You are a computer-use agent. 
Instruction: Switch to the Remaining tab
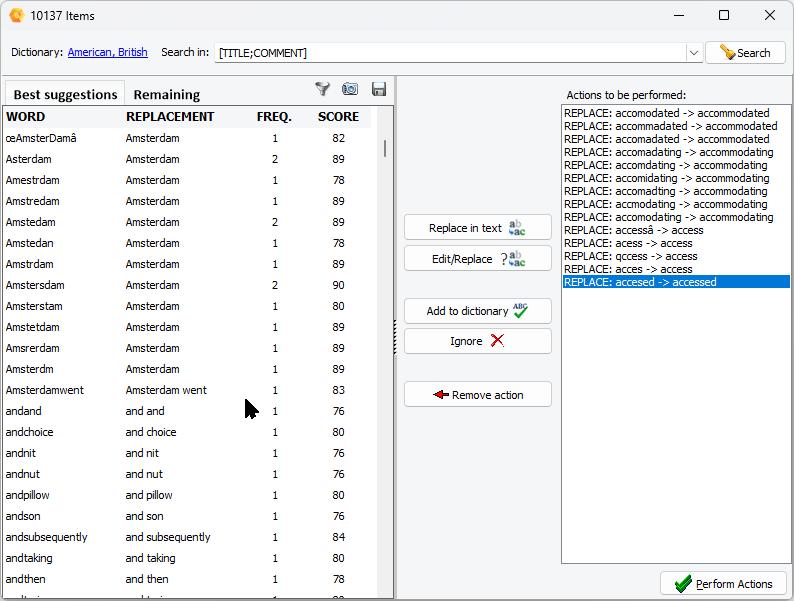pos(167,94)
